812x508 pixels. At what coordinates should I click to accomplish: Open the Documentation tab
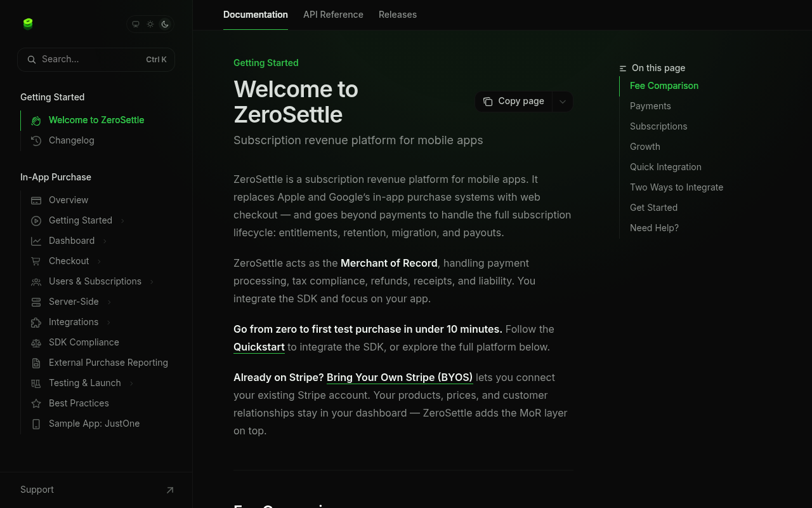tap(256, 15)
